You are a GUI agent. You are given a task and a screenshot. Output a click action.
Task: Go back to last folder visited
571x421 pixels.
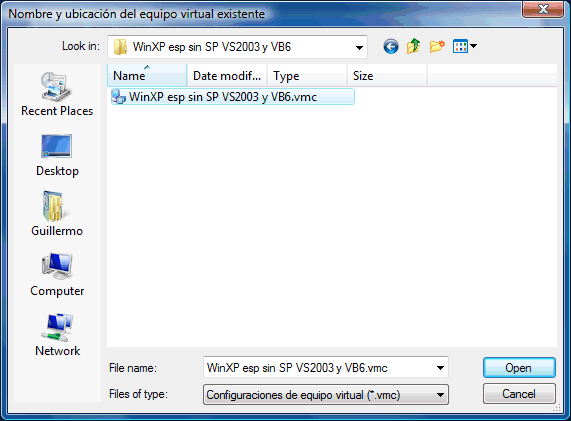[391, 47]
